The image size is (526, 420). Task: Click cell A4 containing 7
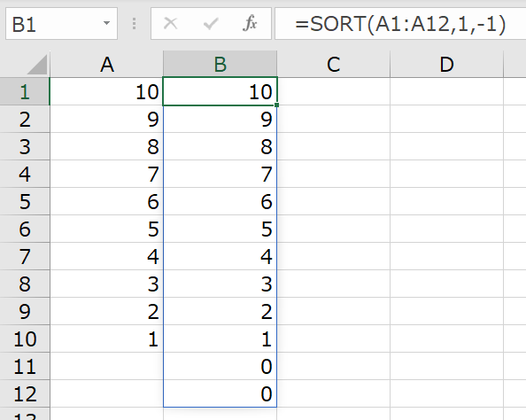click(x=106, y=174)
